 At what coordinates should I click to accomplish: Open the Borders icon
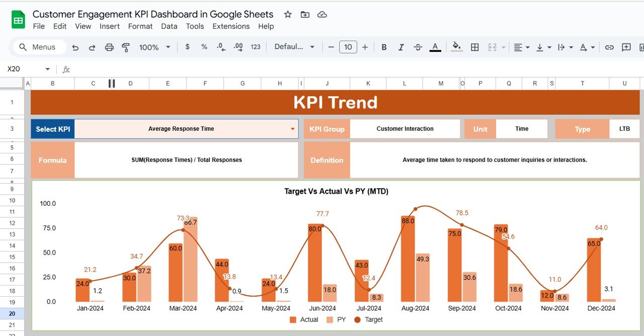tap(474, 47)
